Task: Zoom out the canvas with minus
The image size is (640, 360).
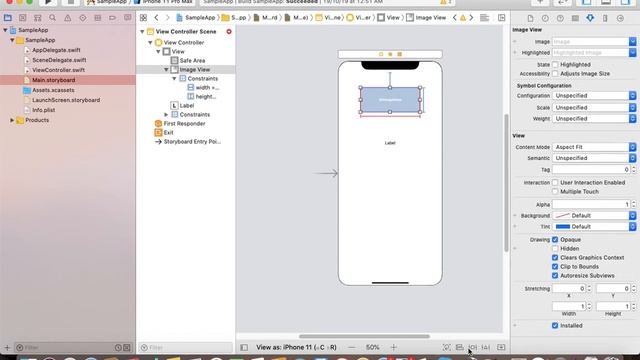Action: (x=352, y=347)
